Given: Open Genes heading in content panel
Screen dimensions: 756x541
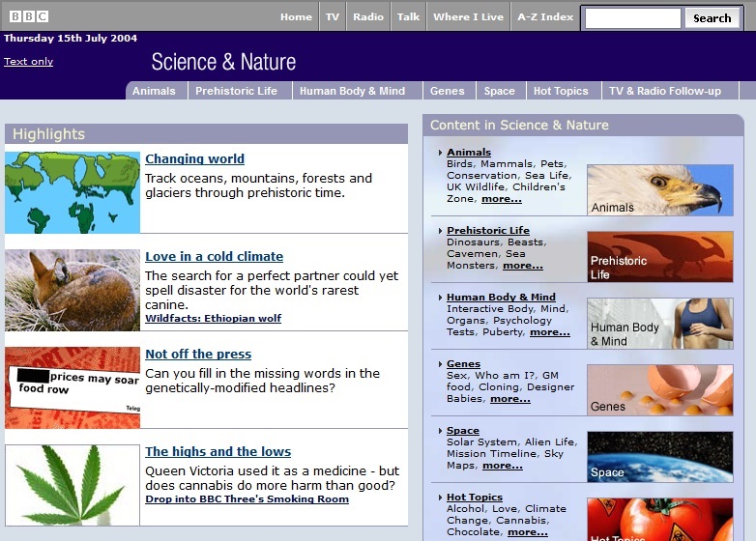Looking at the screenshot, I should coord(463,363).
